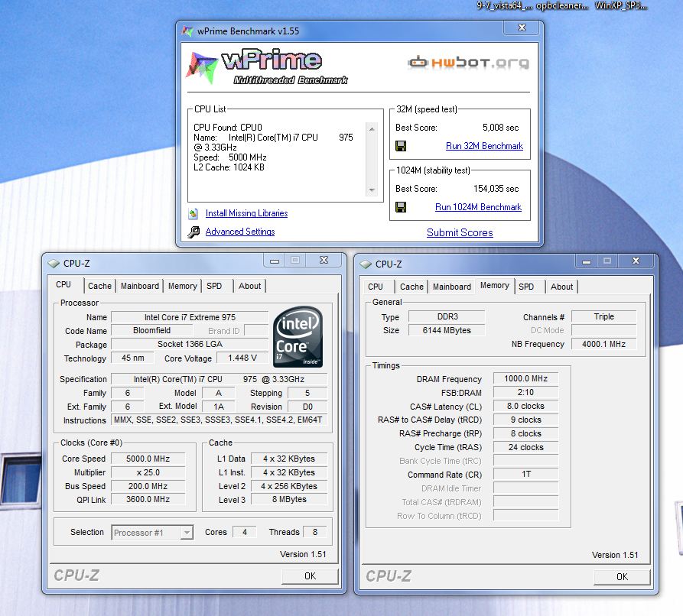Switch to Memory tab in left CPU-Z window
This screenshot has width=683, height=616.
point(182,286)
